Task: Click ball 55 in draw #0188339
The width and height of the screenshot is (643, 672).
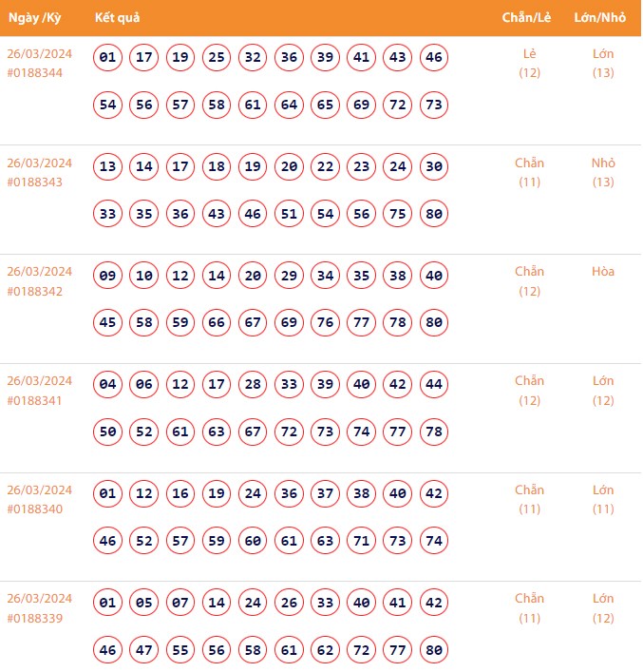Action: pos(180,650)
